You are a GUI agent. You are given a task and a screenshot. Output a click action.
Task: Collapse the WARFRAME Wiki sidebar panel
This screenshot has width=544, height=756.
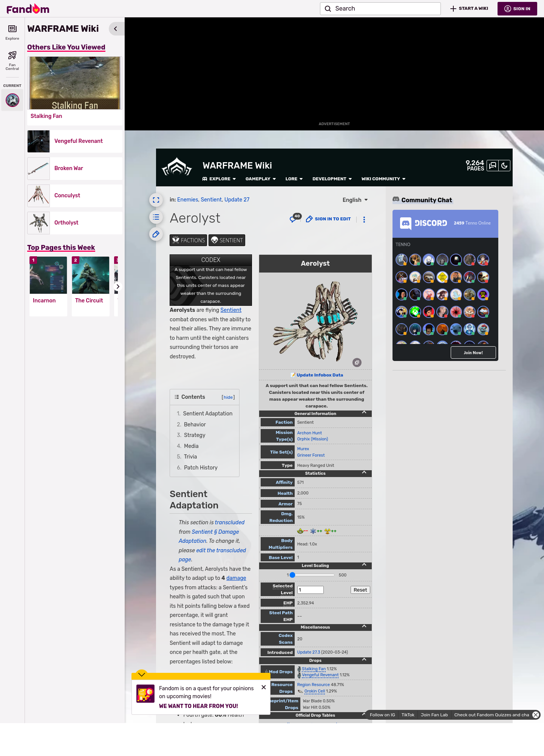point(116,29)
